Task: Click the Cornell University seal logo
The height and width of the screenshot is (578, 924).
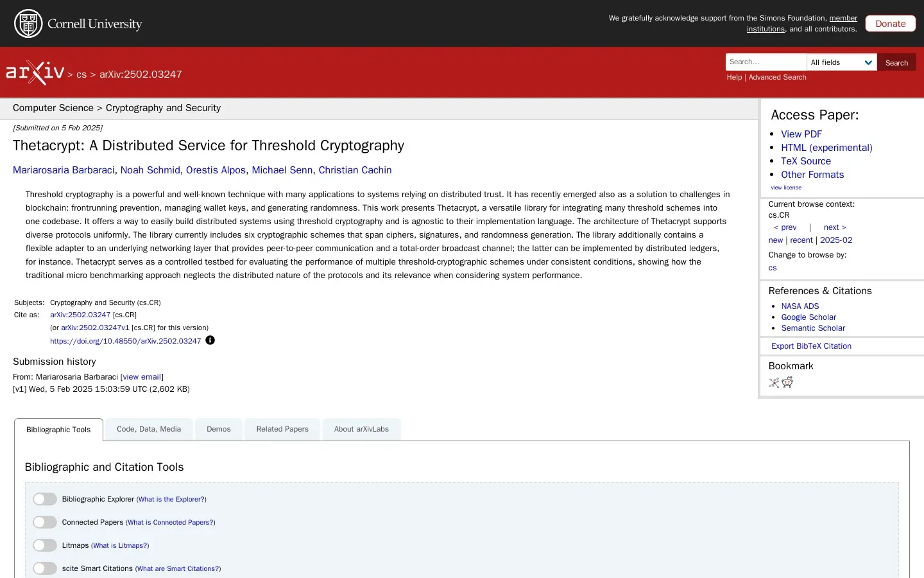Action: tap(28, 24)
